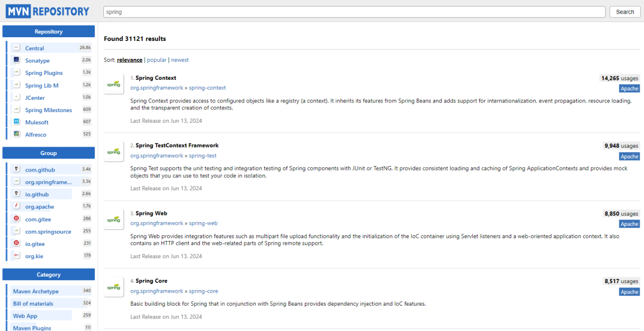Open org.springframework group for Spring Context

[157, 88]
